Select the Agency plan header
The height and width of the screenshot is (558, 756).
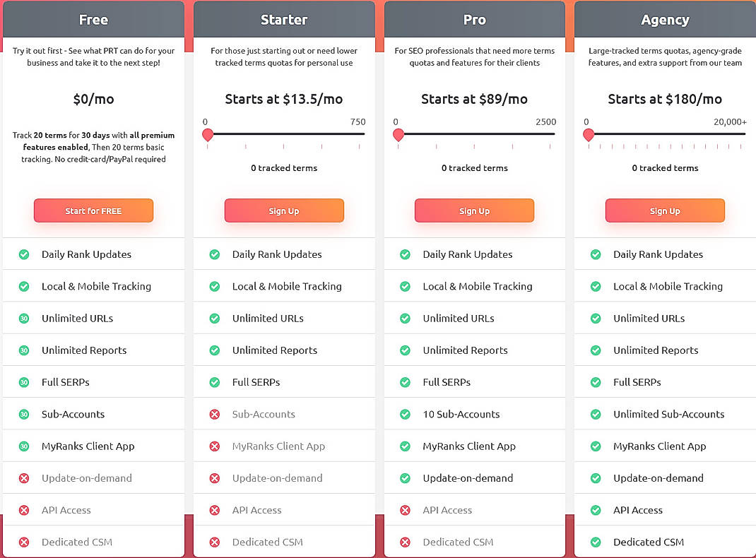click(x=665, y=19)
